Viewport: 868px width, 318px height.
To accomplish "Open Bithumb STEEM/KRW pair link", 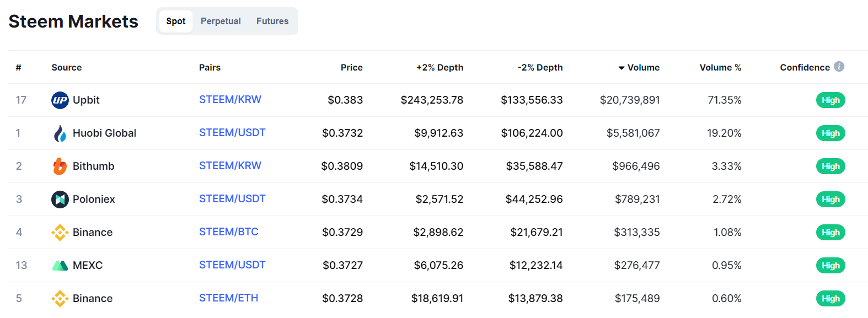I will click(230, 166).
